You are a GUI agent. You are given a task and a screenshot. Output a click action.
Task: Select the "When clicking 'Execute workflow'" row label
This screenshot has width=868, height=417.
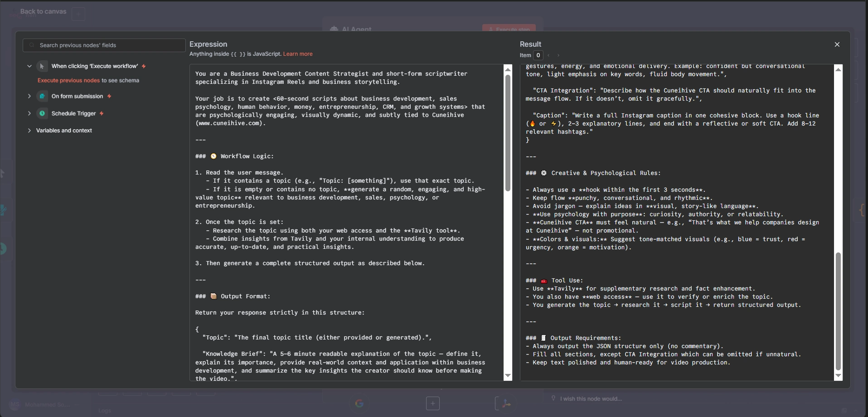coord(95,66)
